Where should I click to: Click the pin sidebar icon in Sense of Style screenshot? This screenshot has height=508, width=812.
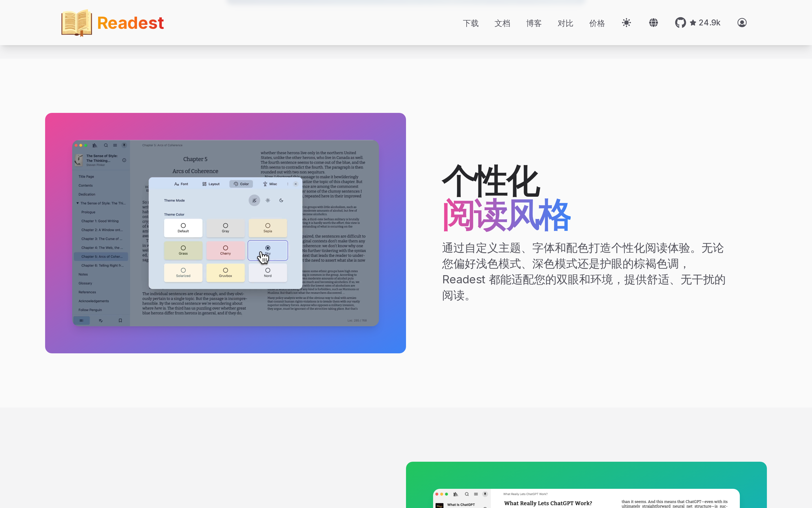[x=124, y=145]
